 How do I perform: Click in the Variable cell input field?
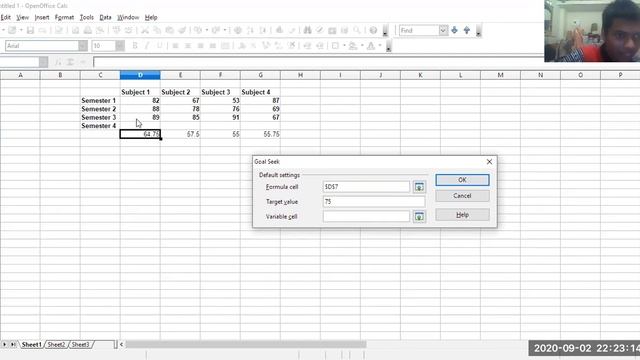tap(366, 216)
